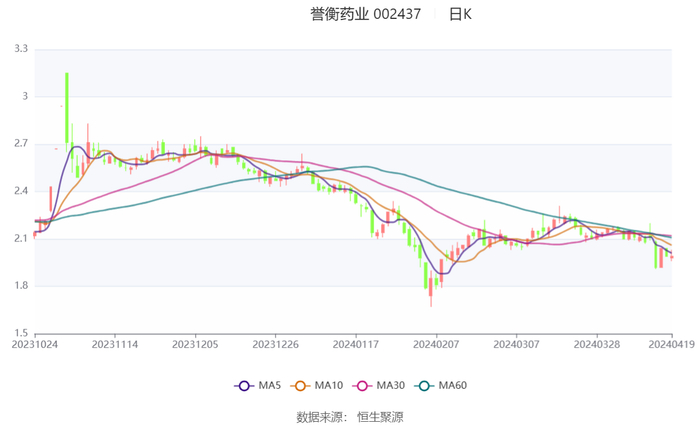Select the 20231205 date on x-axis
The image size is (700, 426).
click(195, 343)
